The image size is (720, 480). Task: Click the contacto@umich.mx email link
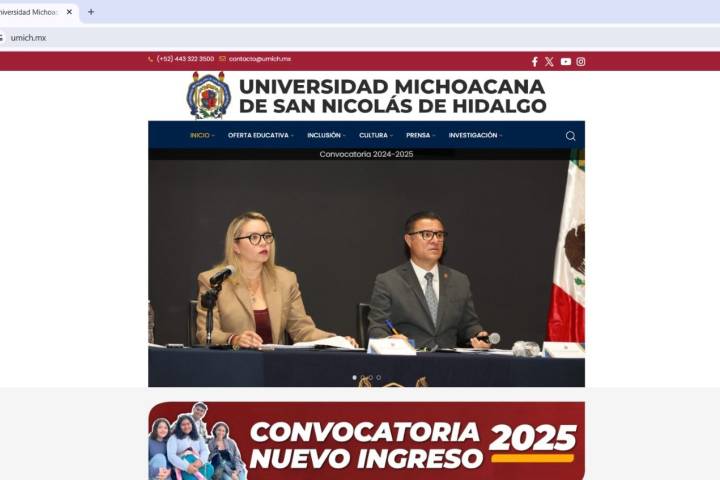(259, 59)
